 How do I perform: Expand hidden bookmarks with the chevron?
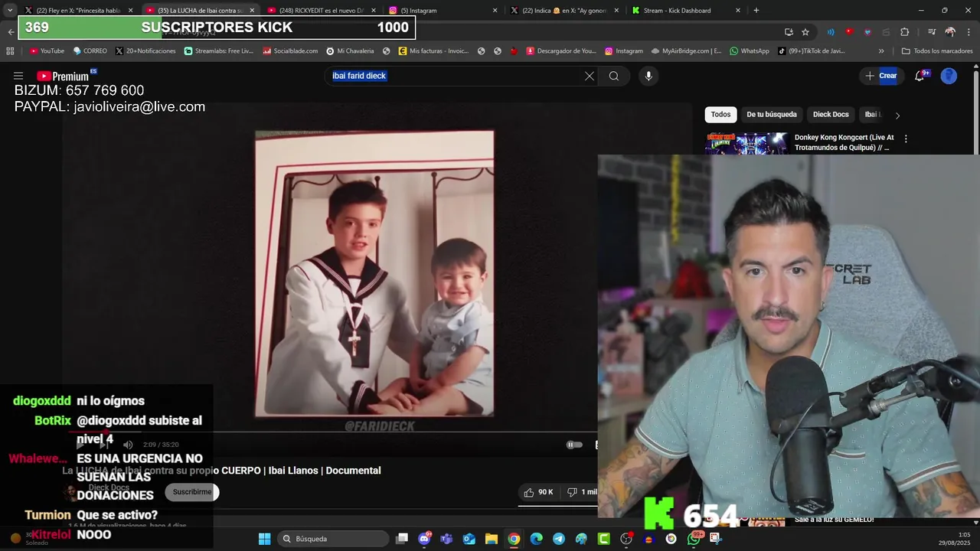(x=881, y=51)
